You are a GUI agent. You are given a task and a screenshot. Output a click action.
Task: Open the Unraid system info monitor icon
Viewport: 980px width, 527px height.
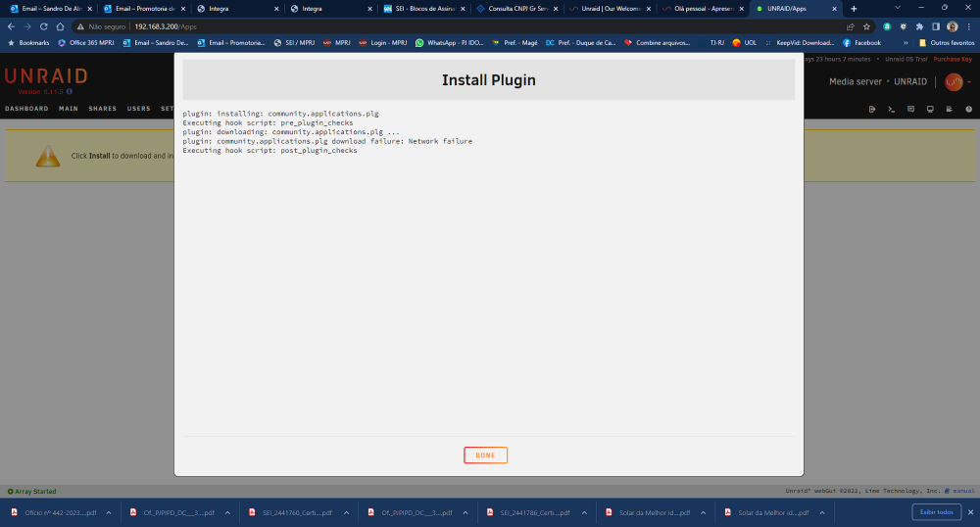930,110
